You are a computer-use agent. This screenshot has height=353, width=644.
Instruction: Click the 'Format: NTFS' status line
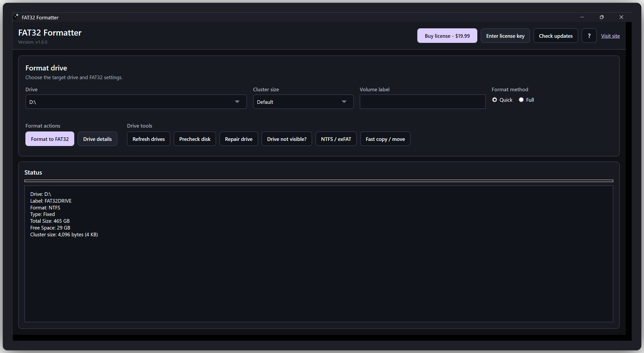tap(45, 208)
